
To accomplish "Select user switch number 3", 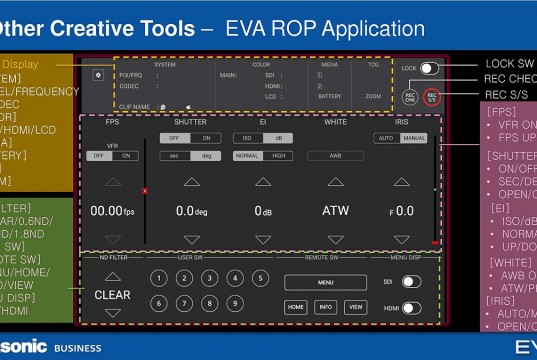I will click(210, 278).
